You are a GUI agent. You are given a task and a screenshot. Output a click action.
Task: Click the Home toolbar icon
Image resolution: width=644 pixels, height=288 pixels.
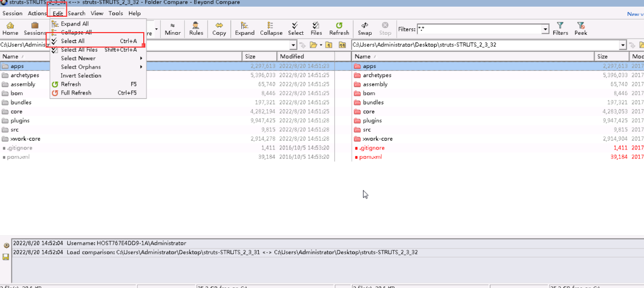pos(10,29)
